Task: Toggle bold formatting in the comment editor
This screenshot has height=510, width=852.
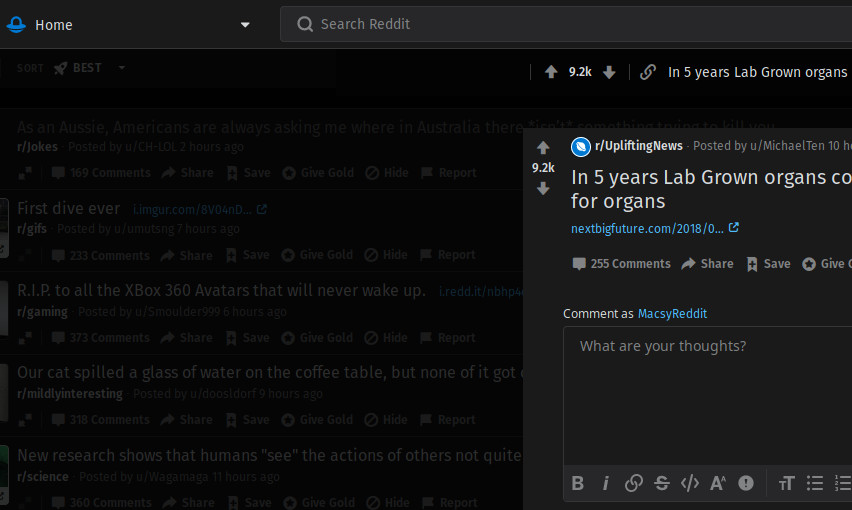Action: click(x=578, y=483)
